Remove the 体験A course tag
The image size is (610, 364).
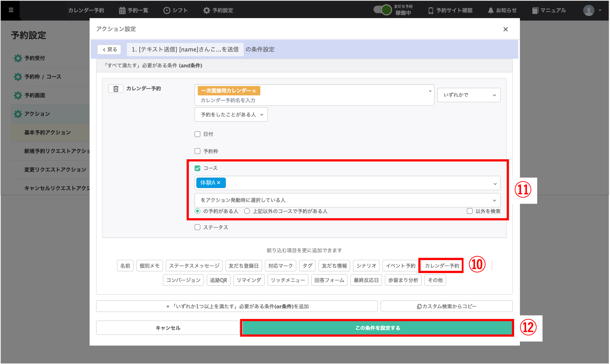(219, 183)
